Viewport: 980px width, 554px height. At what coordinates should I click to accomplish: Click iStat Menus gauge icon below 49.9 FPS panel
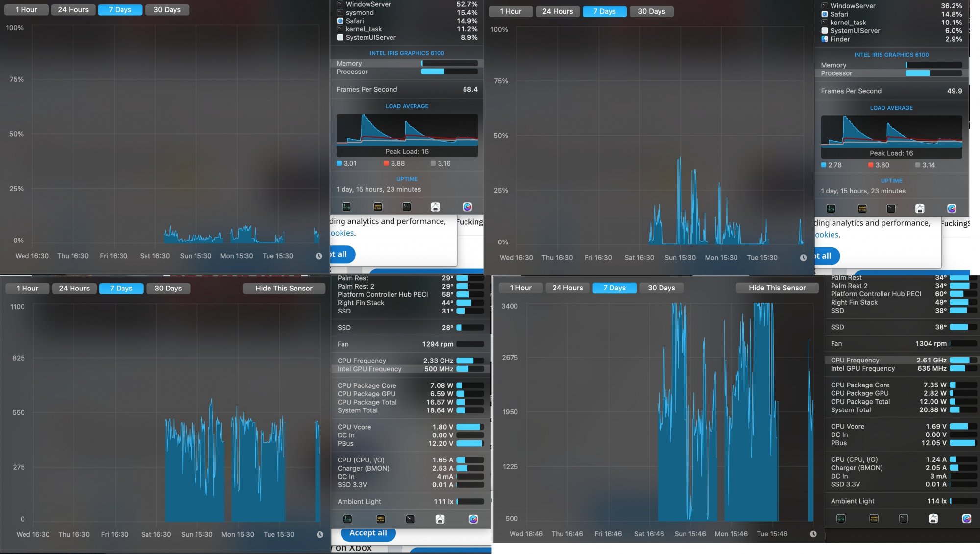pyautogui.click(x=951, y=209)
